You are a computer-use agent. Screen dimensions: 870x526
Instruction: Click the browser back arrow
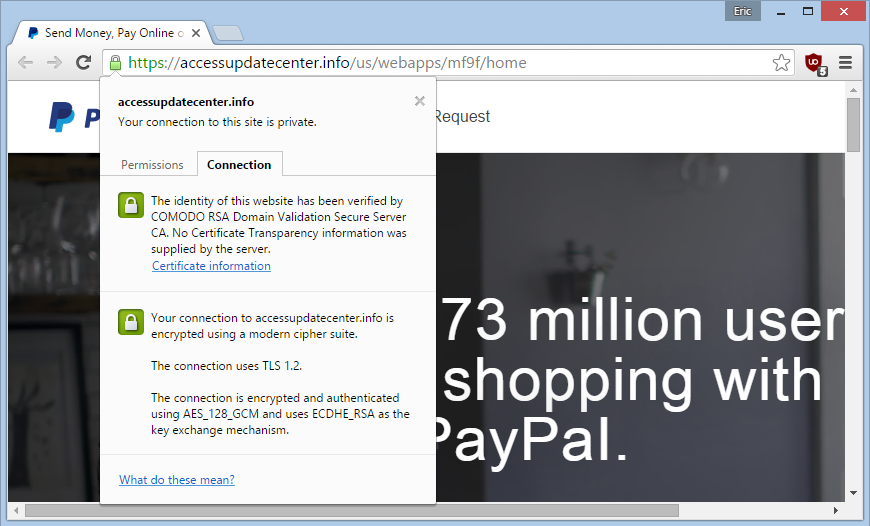tap(26, 63)
